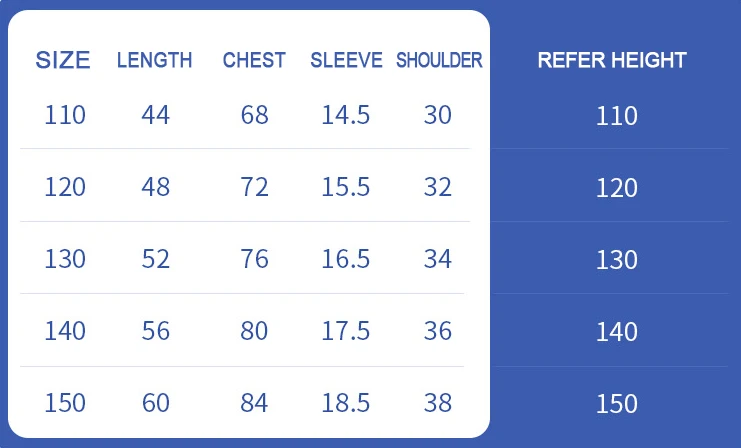Click chest value 84

(255, 403)
